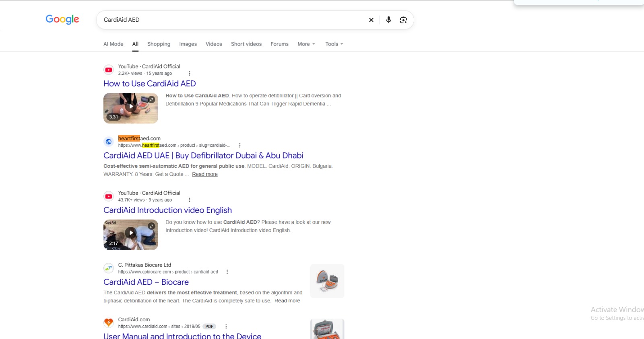Open Biocare AED product image thumbnail
The height and width of the screenshot is (339, 644).
click(x=327, y=281)
